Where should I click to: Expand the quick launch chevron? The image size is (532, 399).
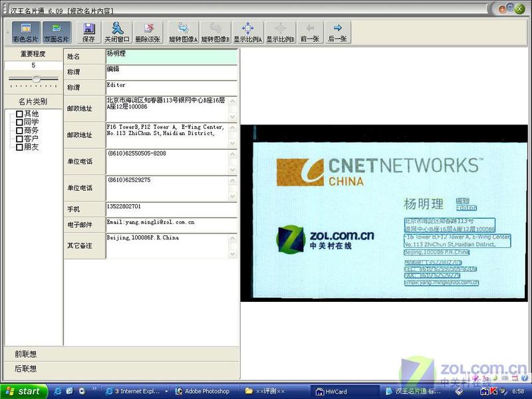coord(94,389)
